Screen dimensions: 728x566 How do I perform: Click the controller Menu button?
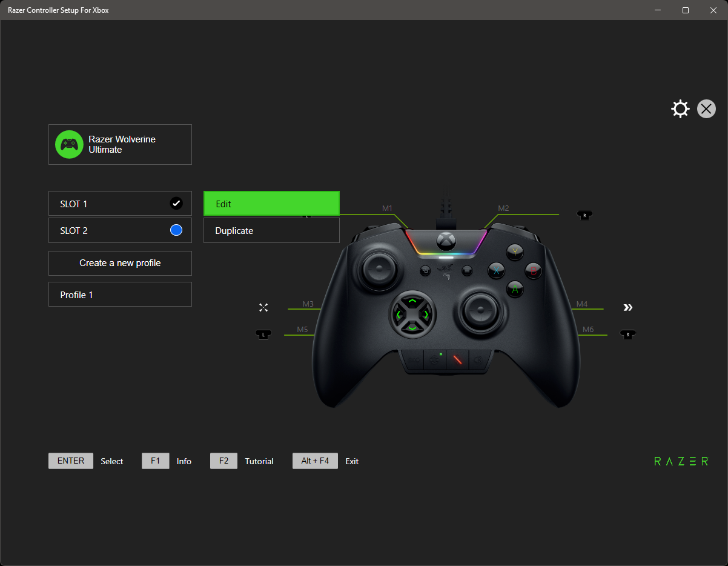466,271
